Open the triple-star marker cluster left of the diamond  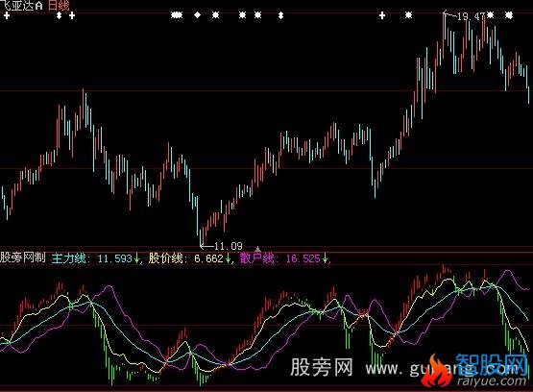coord(177,15)
